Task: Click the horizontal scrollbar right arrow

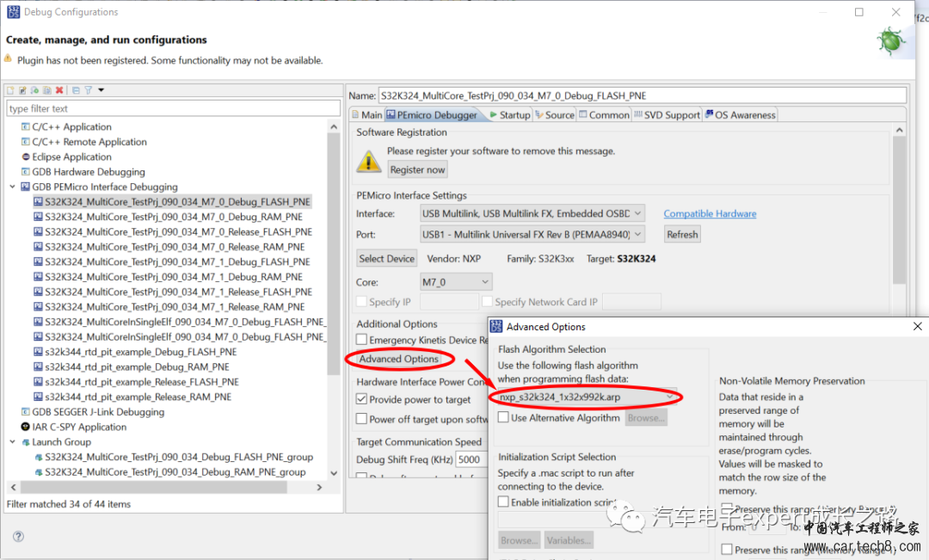Action: [319, 487]
